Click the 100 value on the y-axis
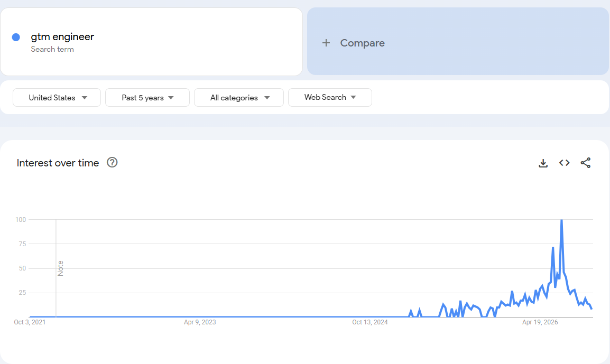 coord(21,220)
